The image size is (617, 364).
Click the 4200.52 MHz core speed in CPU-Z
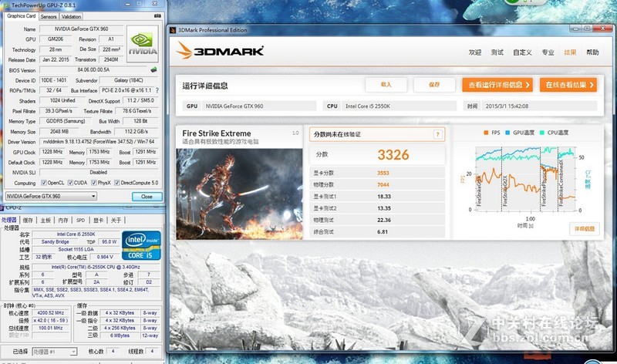tap(50, 313)
